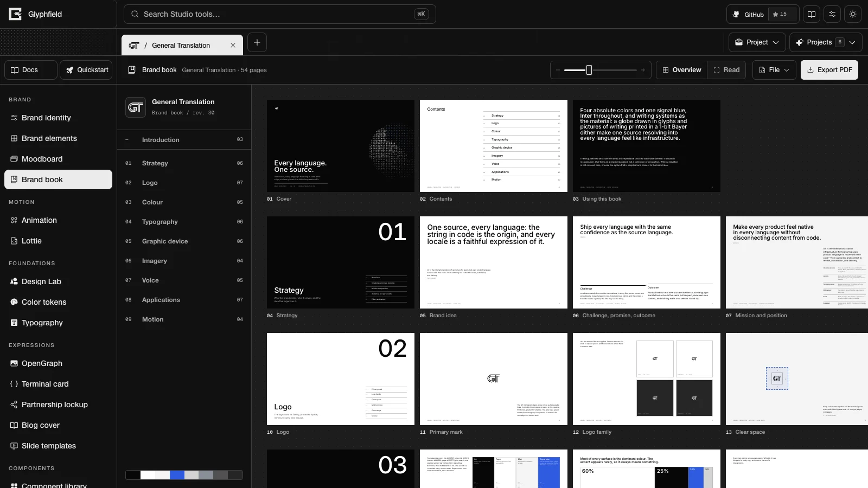Jump to Graphic device chapter

pos(184,241)
